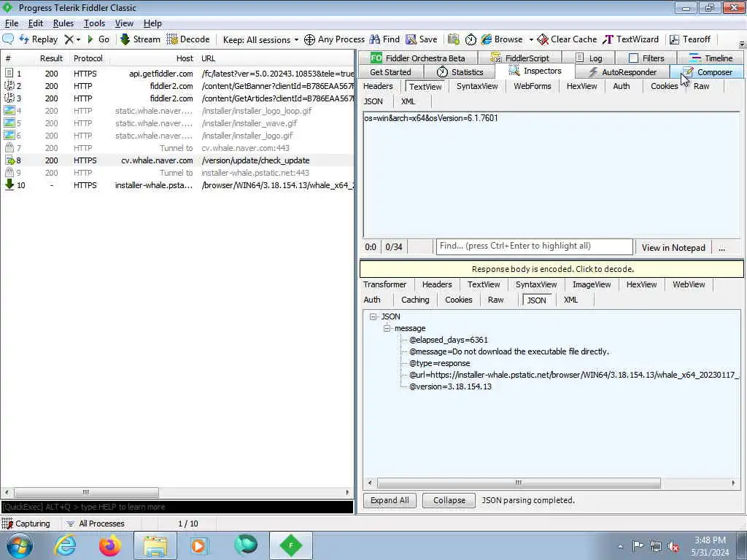Screen dimensions: 747x560
Task: Select the request SyntaxView tab
Action: (x=477, y=86)
